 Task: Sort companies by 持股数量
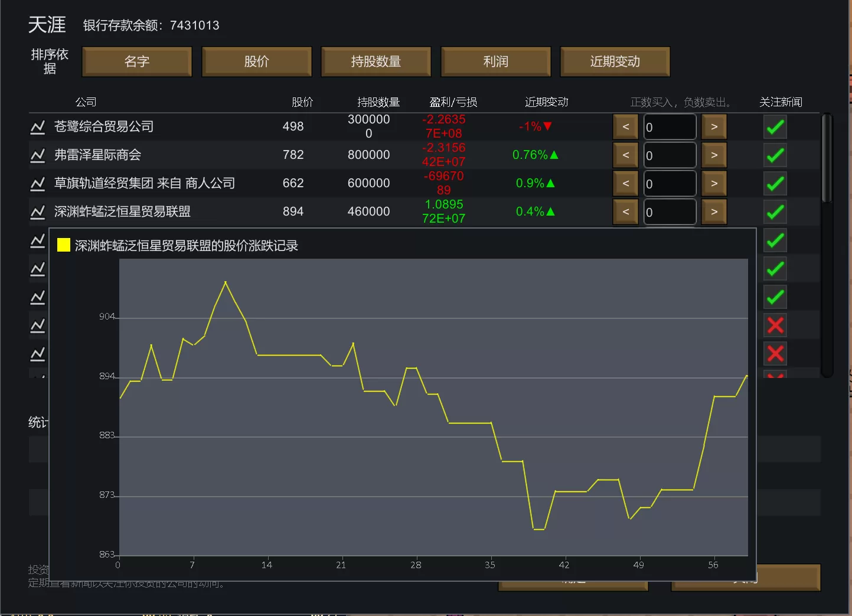[x=376, y=62]
